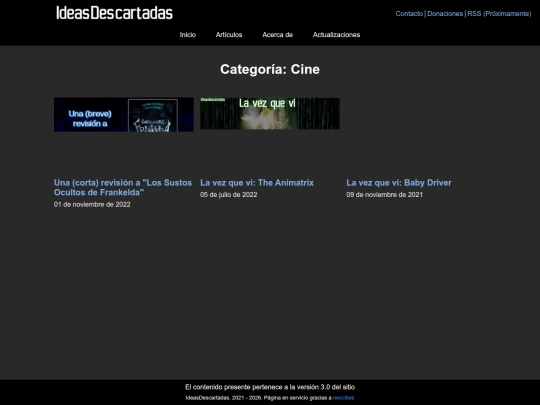Click the IdeasDescartadas site logo
Image resolution: width=540 pixels, height=405 pixels.
114,13
